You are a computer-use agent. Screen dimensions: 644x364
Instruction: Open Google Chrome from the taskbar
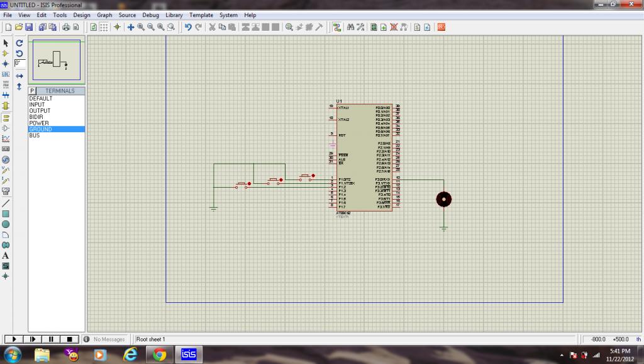click(159, 355)
